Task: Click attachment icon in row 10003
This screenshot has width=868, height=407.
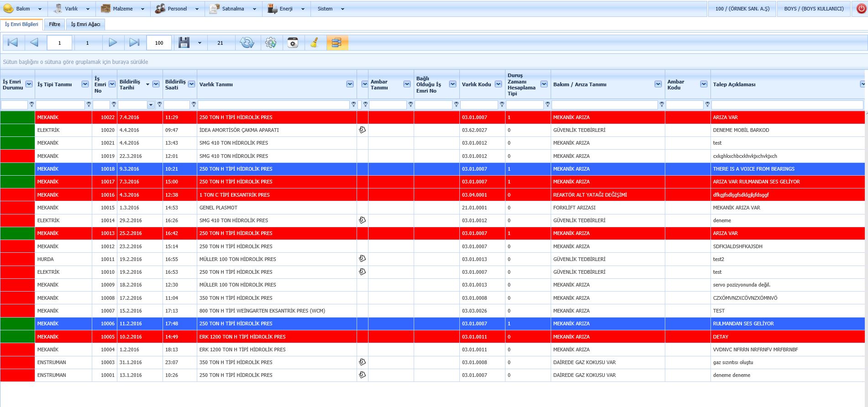Action: (362, 362)
